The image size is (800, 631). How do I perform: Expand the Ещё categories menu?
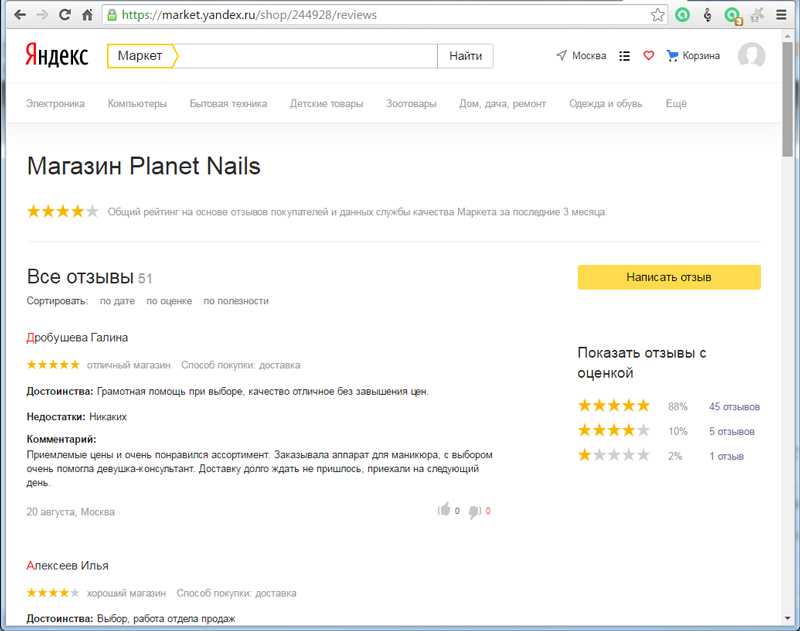[676, 104]
